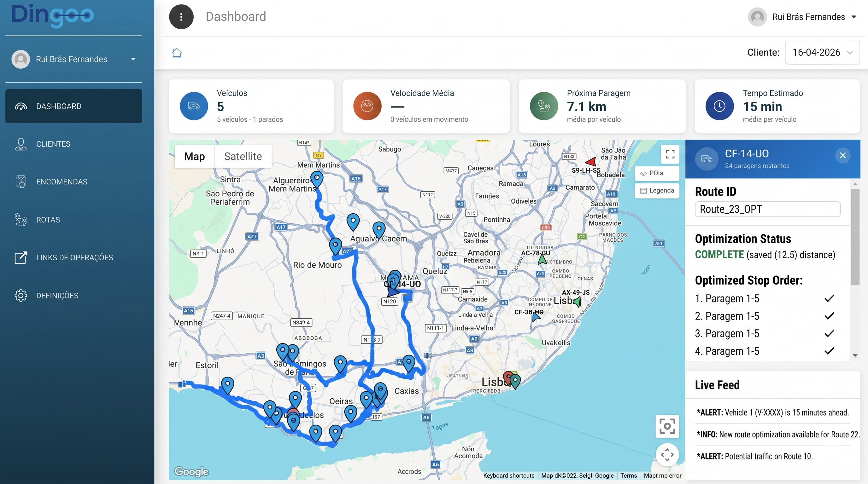Click the panel scrollbar down arrow
The width and height of the screenshot is (868, 484).
pos(855,355)
